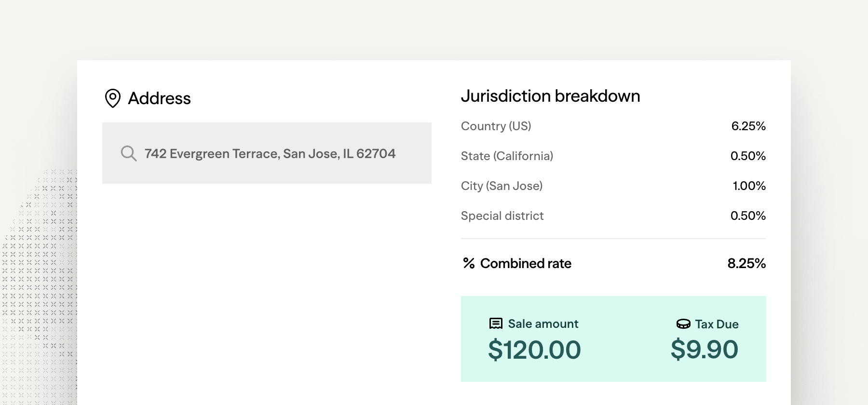868x405 pixels.
Task: Click the Tax Due label
Action: click(717, 324)
